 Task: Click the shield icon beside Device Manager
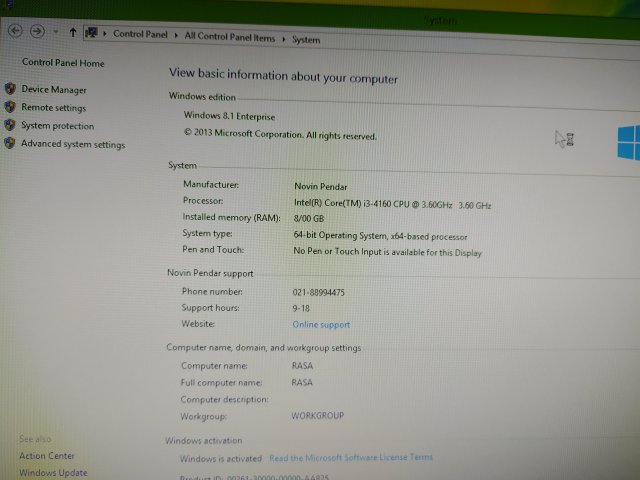coord(11,89)
